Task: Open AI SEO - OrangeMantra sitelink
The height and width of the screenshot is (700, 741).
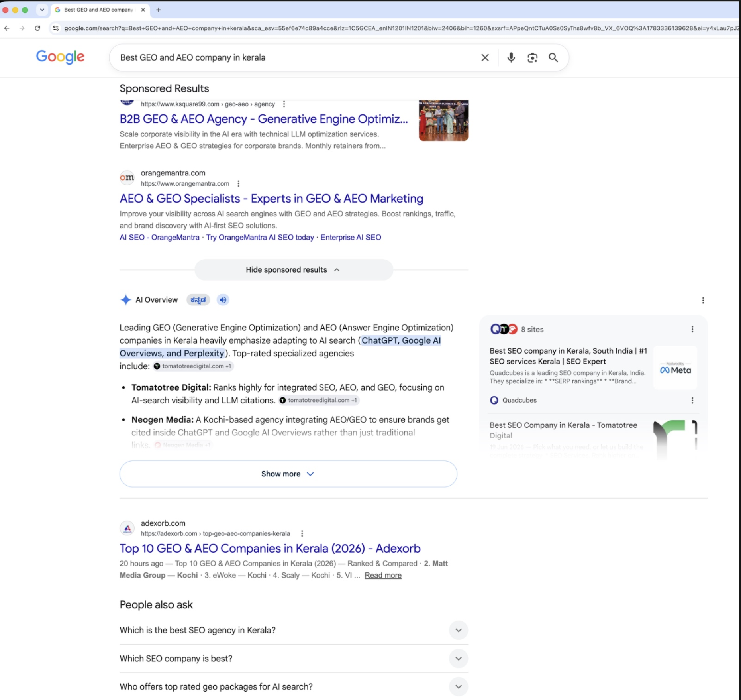Action: pyautogui.click(x=159, y=237)
